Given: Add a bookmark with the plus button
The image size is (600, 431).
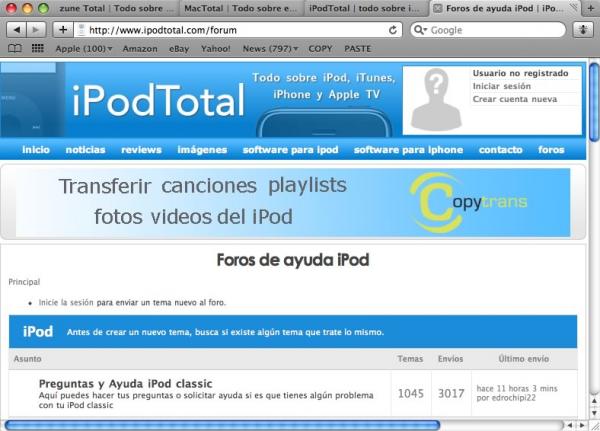Looking at the screenshot, I should click(x=63, y=30).
